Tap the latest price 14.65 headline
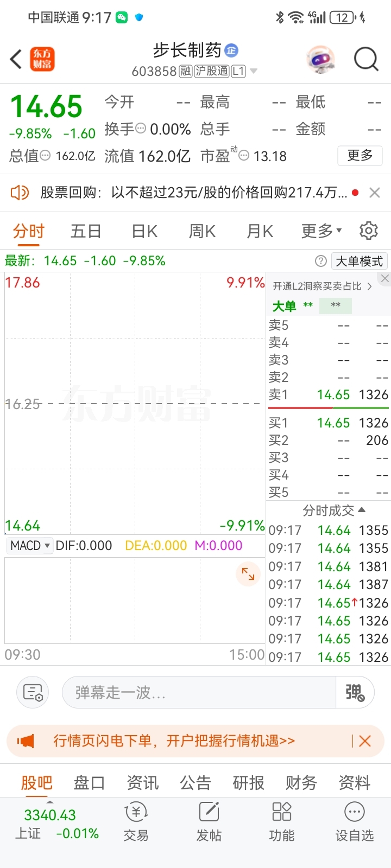This screenshot has height=868, width=391. [x=46, y=106]
